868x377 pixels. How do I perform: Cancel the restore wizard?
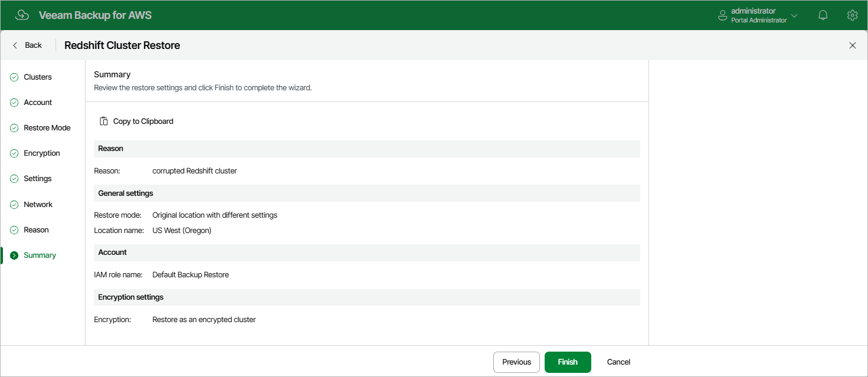618,362
